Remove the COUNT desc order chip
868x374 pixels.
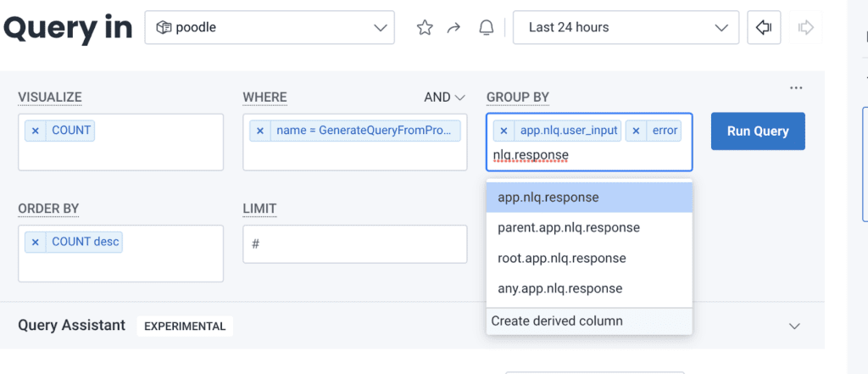[36, 242]
